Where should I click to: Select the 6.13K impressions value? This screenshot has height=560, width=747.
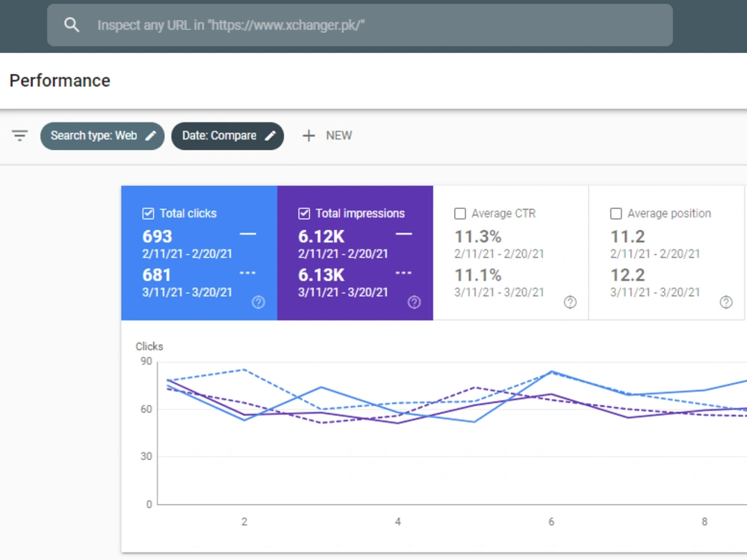click(x=321, y=275)
